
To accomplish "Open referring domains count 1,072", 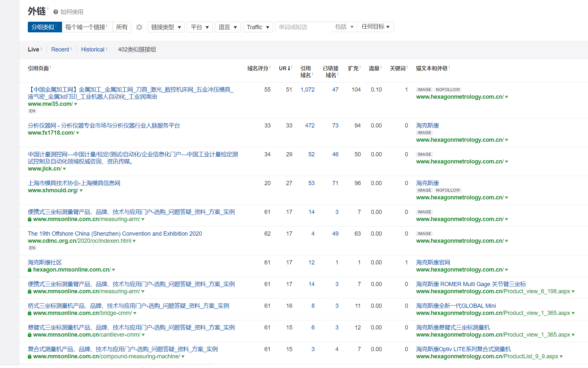I will point(307,90).
